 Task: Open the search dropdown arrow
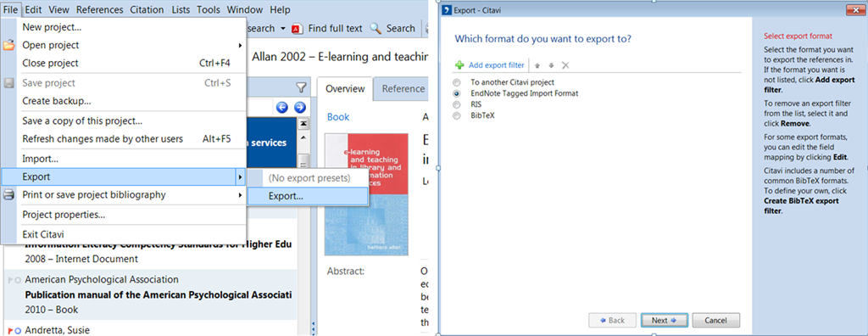[282, 28]
